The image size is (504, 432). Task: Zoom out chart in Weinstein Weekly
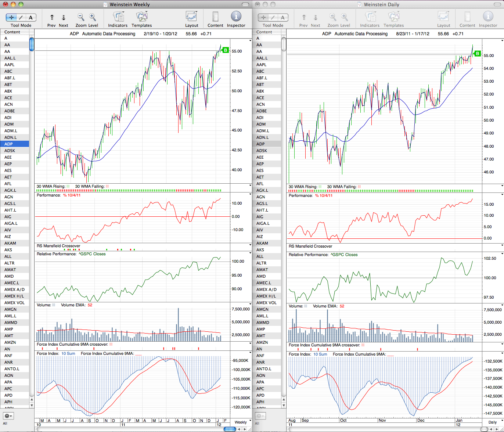click(x=81, y=17)
